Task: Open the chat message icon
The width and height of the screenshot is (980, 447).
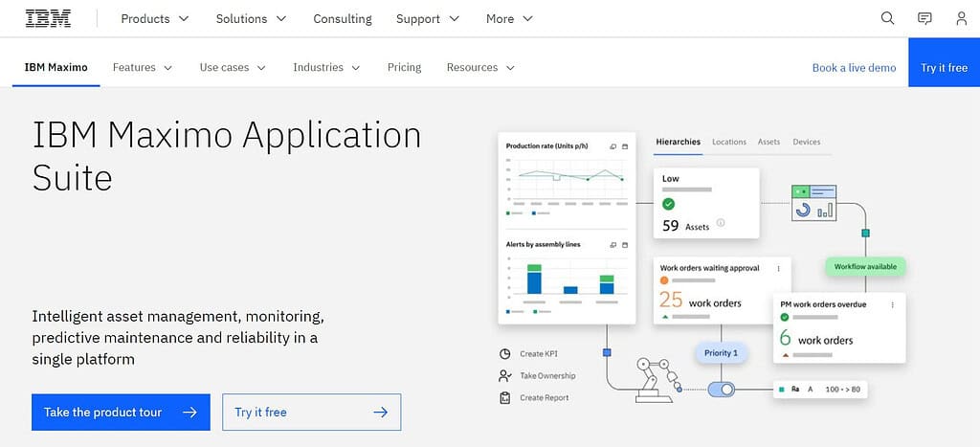Action: click(924, 18)
